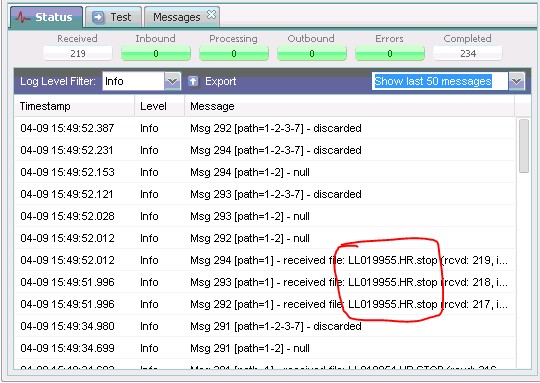Screen dimensions: 540x383
Task: Select Msg 292 path=1-2 null row
Action: pyautogui.click(x=264, y=238)
